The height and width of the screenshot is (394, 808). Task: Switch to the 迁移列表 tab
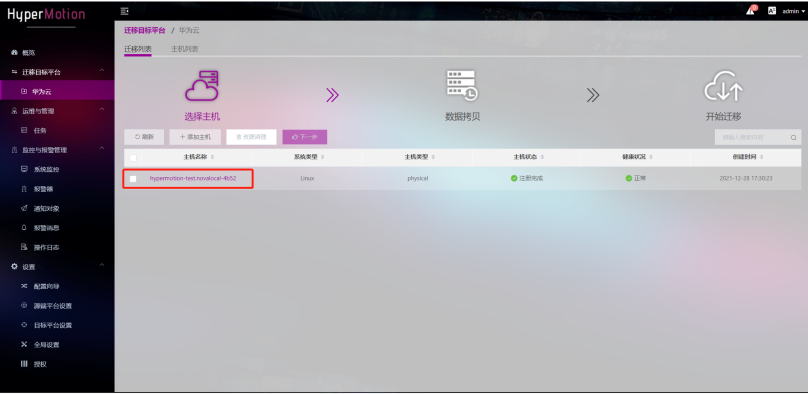pyautogui.click(x=138, y=49)
